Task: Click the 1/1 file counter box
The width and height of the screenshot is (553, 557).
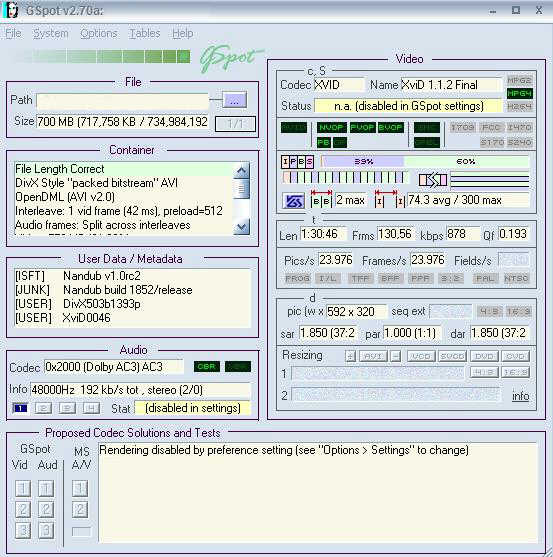Action: coord(235,124)
